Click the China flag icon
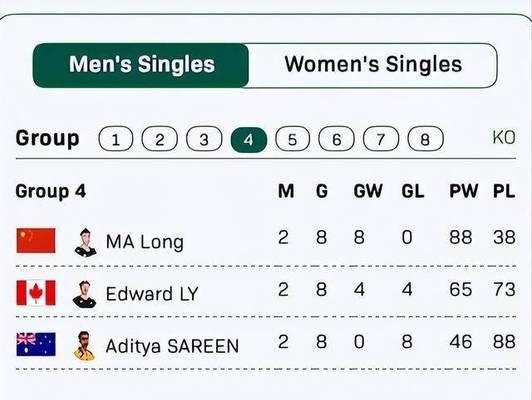This screenshot has width=532, height=400. click(36, 241)
